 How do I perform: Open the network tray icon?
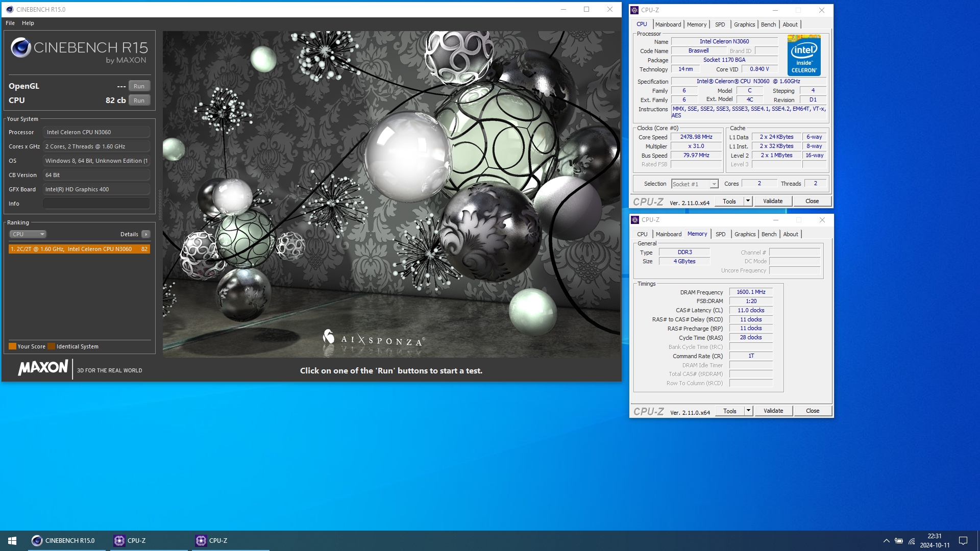(912, 541)
